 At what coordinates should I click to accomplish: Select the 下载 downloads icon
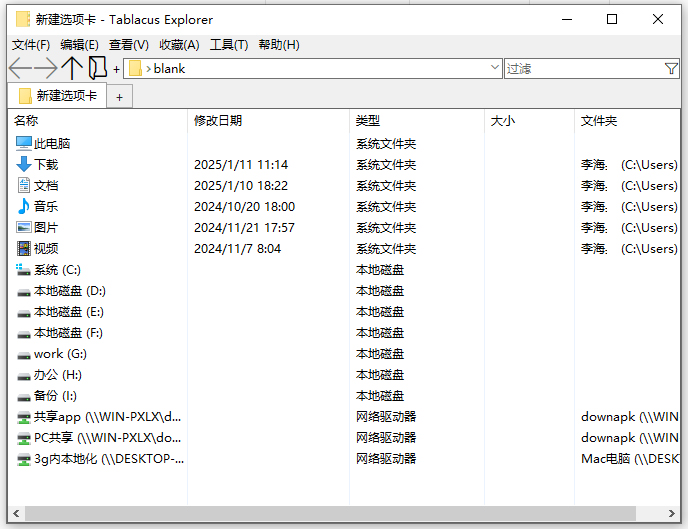(24, 164)
